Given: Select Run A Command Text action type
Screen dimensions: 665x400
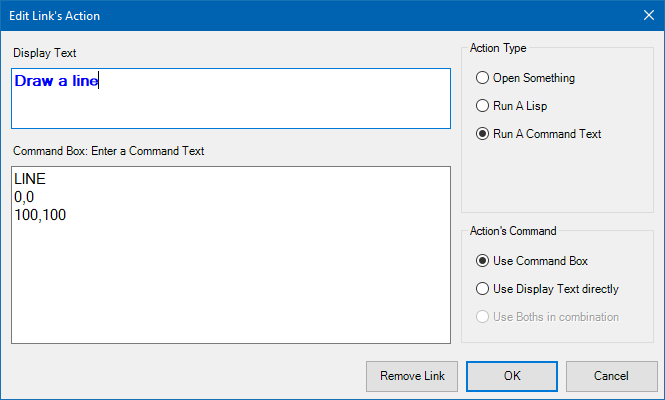Looking at the screenshot, I should coord(484,134).
